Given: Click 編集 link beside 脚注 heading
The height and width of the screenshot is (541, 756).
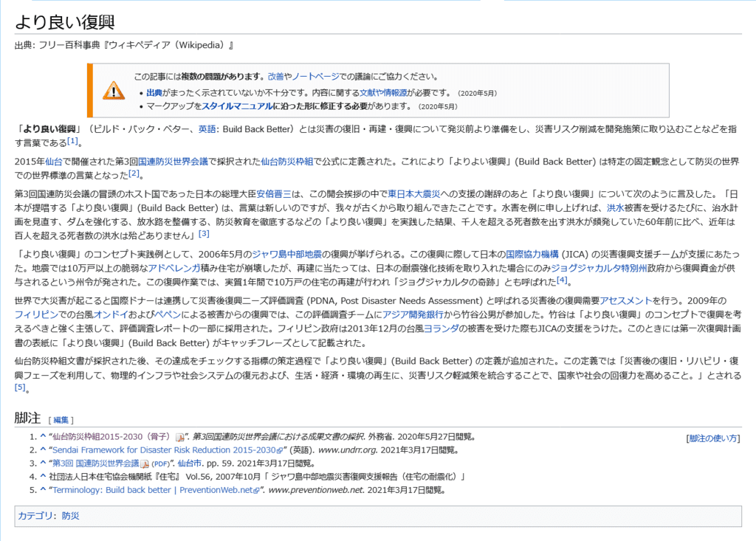Looking at the screenshot, I should pyautogui.click(x=61, y=420).
